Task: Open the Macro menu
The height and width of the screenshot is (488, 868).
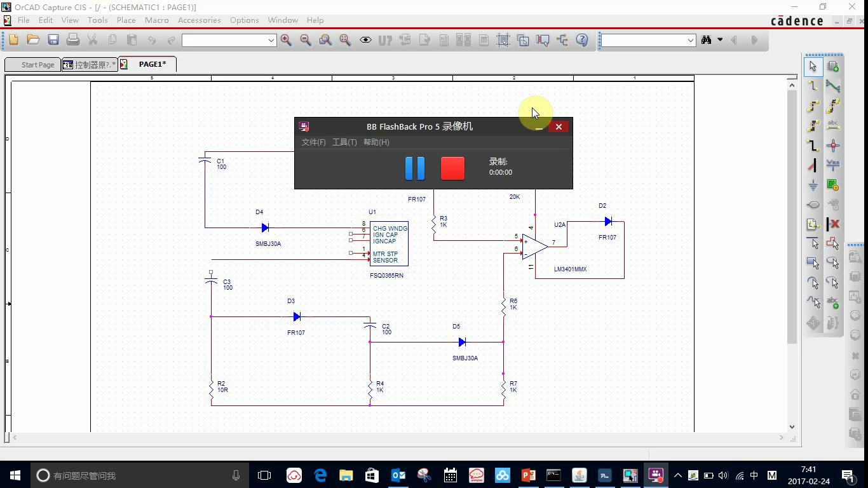Action: pos(156,20)
